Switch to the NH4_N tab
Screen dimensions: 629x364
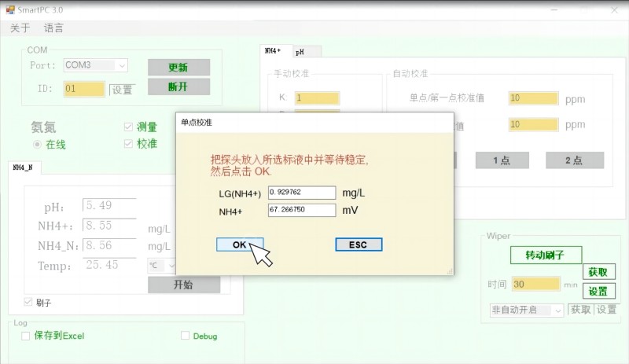pyautogui.click(x=24, y=167)
